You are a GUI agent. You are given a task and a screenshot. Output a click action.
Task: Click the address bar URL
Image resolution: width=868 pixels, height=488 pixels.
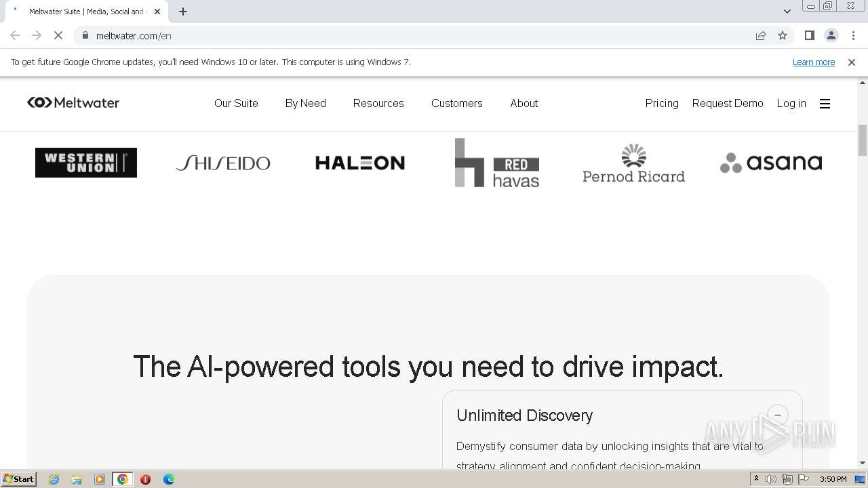[134, 35]
